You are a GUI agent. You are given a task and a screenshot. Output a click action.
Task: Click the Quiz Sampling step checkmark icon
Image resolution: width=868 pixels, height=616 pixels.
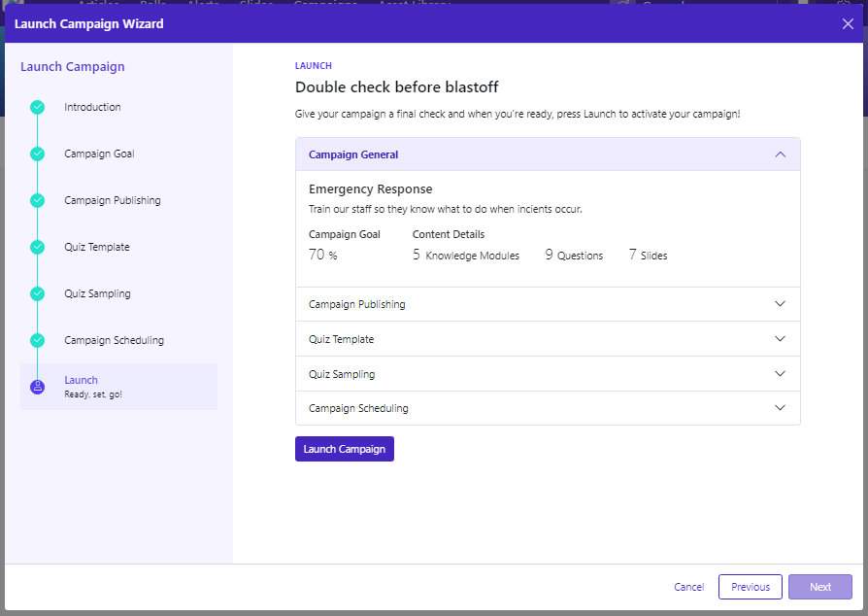click(38, 293)
